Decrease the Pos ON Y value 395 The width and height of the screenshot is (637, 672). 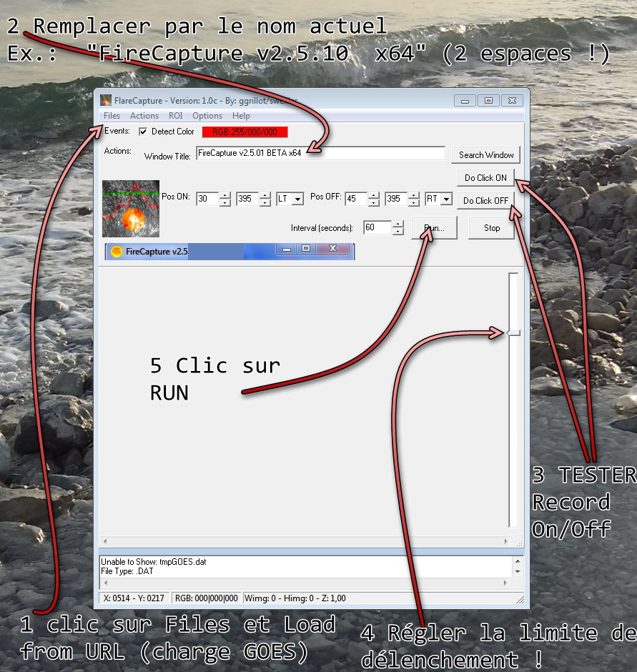(x=265, y=202)
